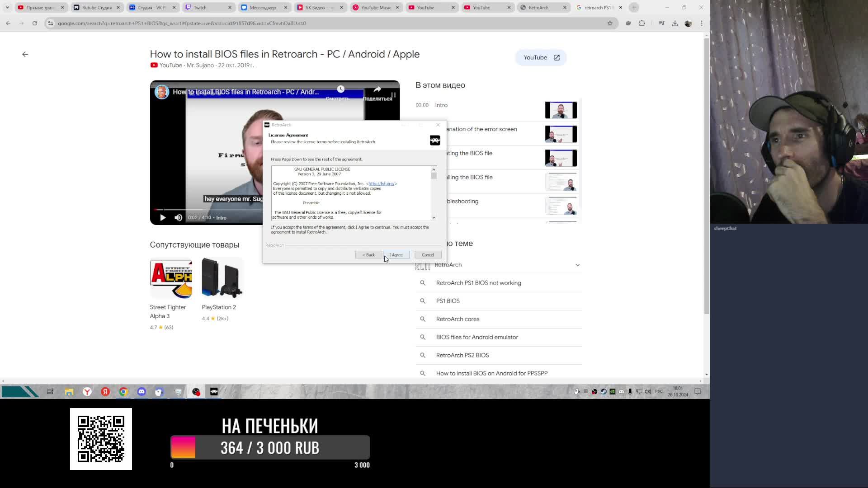868x488 pixels.
Task: Bookmark this page with the star icon
Action: click(x=610, y=23)
